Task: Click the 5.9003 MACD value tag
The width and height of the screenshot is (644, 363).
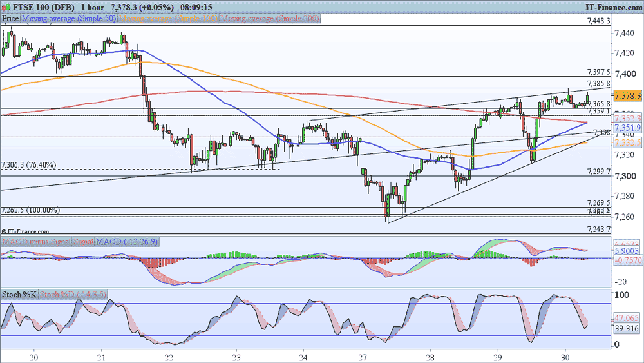Action: click(627, 251)
